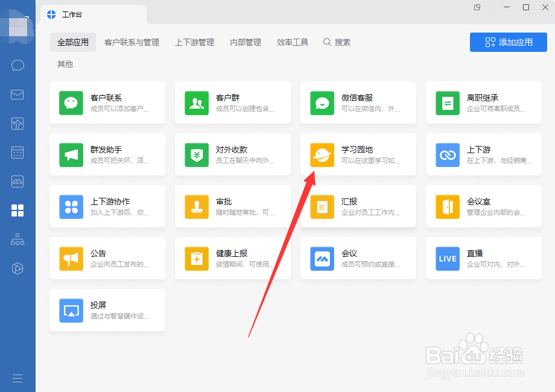The height and width of the screenshot is (392, 555).
Task: Open the 公告 announcement icon
Action: click(71, 259)
